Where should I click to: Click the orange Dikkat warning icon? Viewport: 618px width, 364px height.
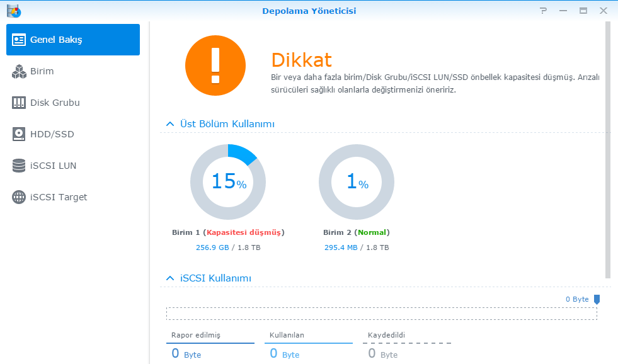pos(215,65)
